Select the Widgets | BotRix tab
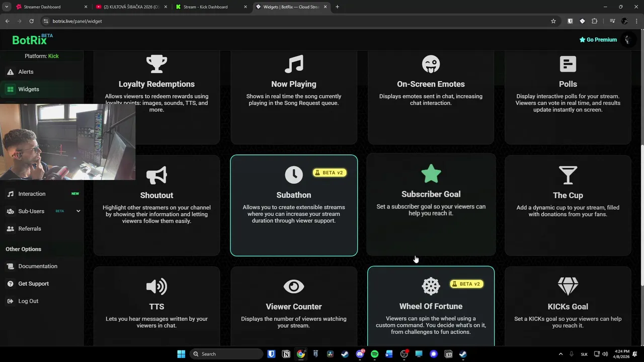This screenshot has height=362, width=644. point(291,7)
